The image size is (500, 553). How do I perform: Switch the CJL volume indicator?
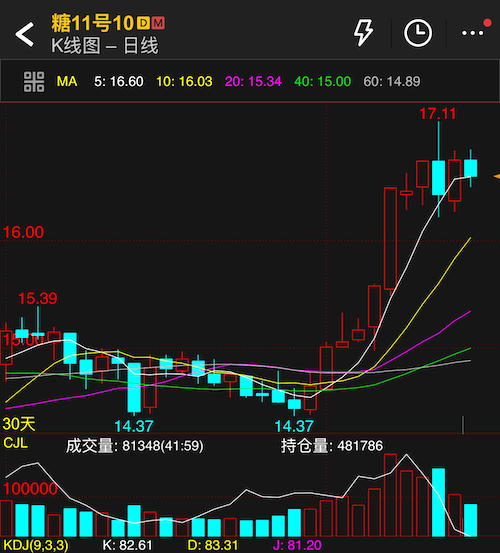coord(15,443)
